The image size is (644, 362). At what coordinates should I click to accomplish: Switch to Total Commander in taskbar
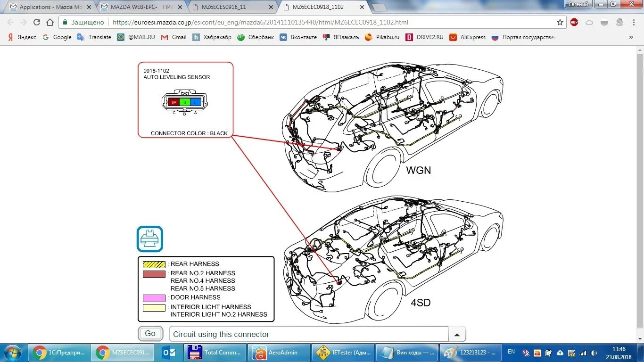pos(215,352)
